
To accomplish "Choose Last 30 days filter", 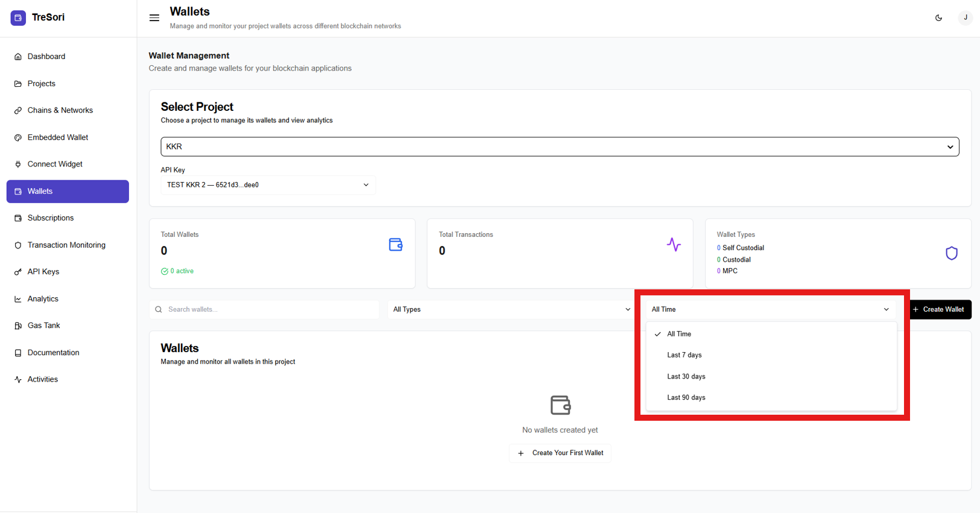I will [x=686, y=376].
